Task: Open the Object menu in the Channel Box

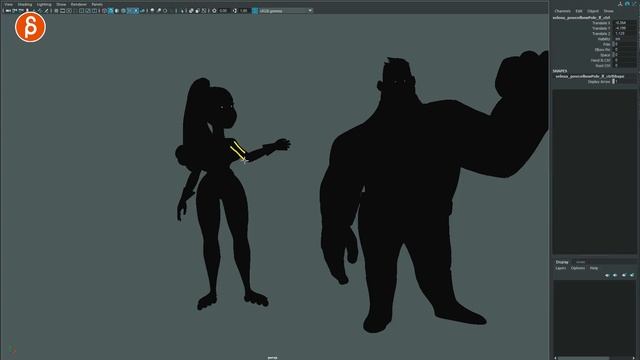Action: (593, 11)
